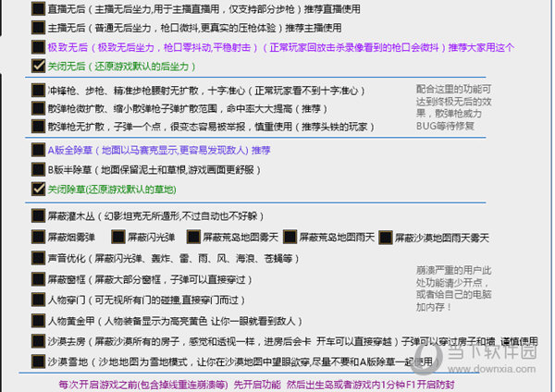Enable the 沙漠去房 checkbox
This screenshot has width=555, height=392.
[x=38, y=341]
